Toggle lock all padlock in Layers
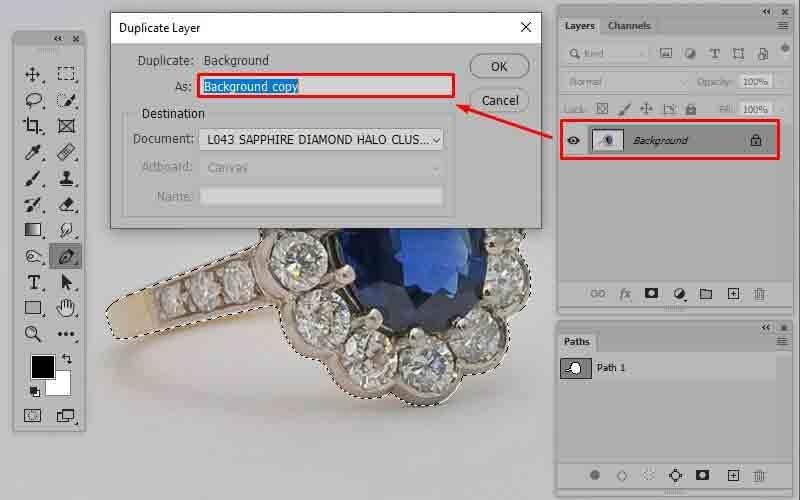800x500 pixels. pyautogui.click(x=691, y=109)
